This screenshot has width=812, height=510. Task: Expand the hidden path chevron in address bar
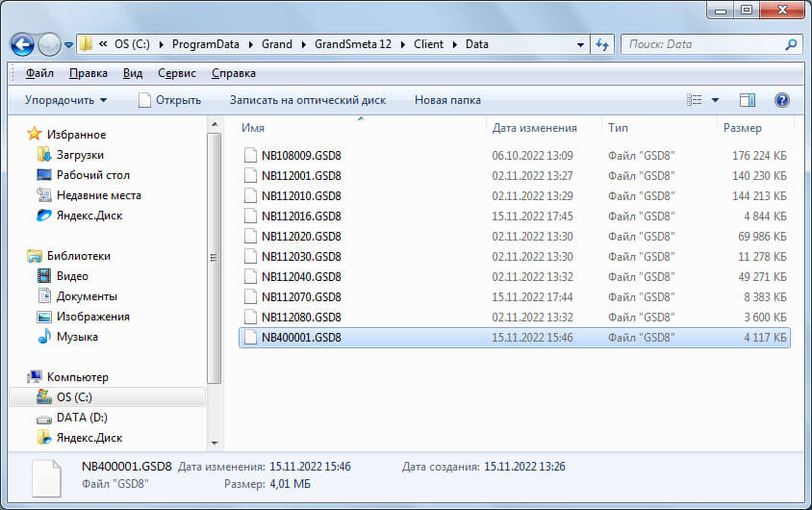[103, 44]
